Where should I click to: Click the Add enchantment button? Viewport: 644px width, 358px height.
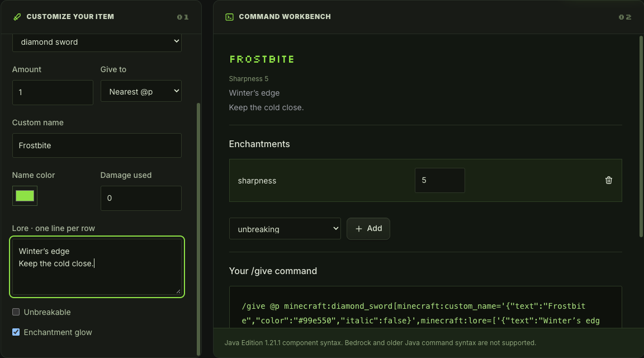[368, 229]
